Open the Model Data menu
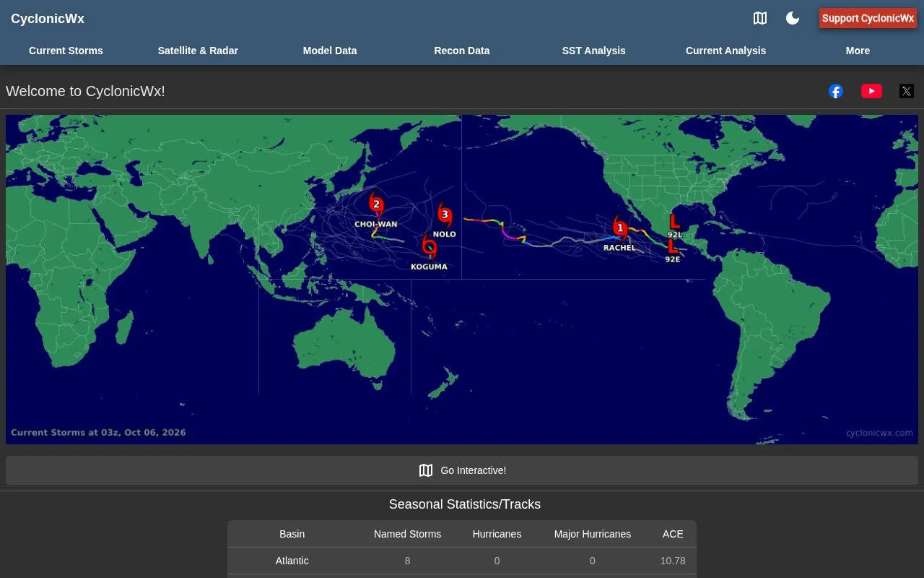Viewport: 924px width, 578px height. (x=330, y=51)
